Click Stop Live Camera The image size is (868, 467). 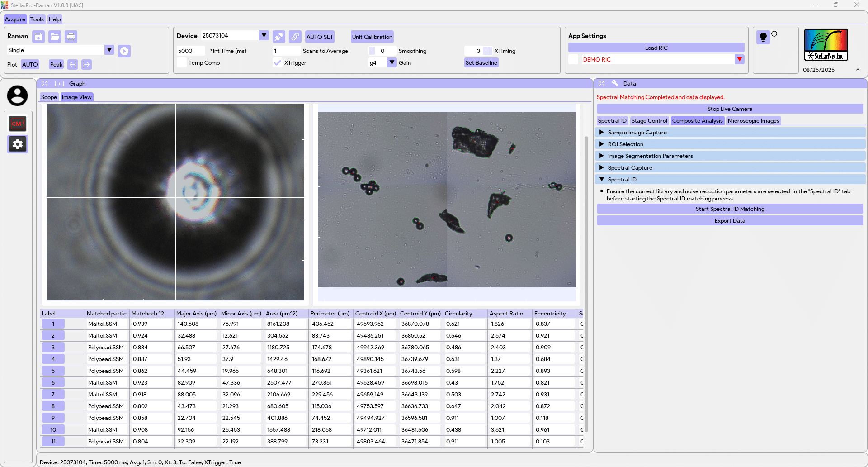pos(730,109)
